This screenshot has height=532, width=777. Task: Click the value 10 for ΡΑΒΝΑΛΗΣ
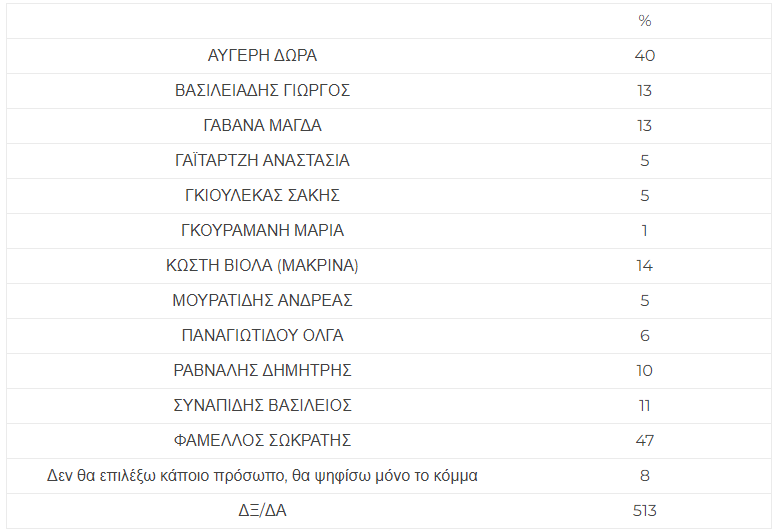coord(645,371)
